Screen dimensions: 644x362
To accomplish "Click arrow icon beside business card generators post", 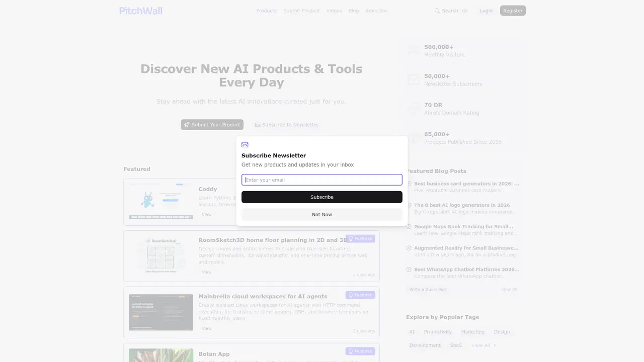I will pyautogui.click(x=409, y=184).
